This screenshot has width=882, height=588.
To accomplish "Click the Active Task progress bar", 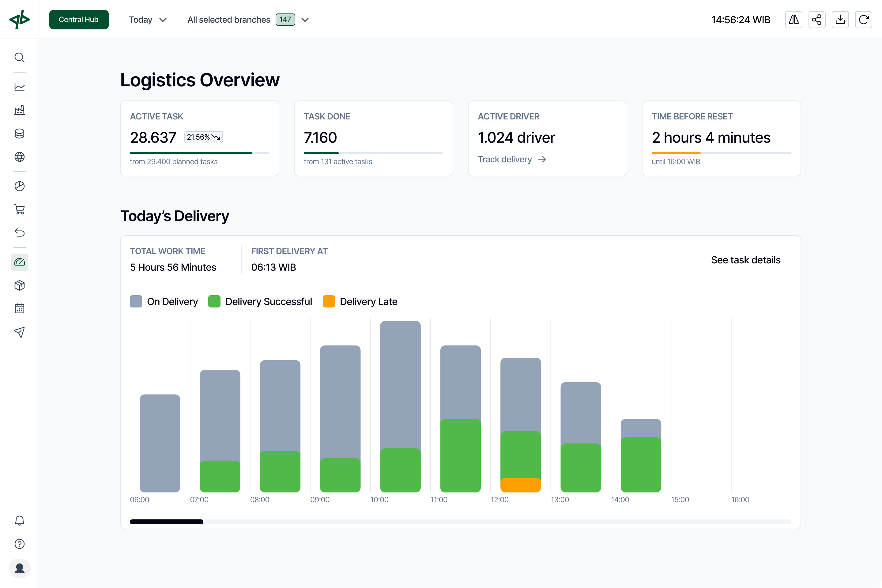I will click(x=199, y=153).
